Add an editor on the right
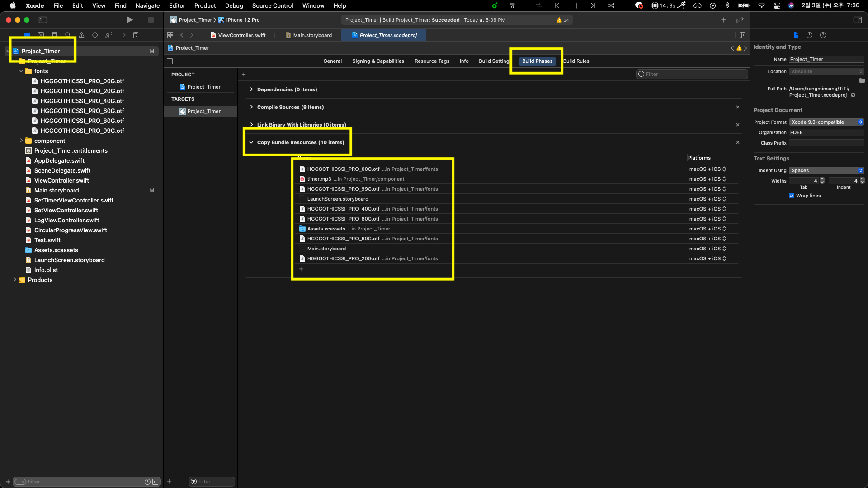 742,35
